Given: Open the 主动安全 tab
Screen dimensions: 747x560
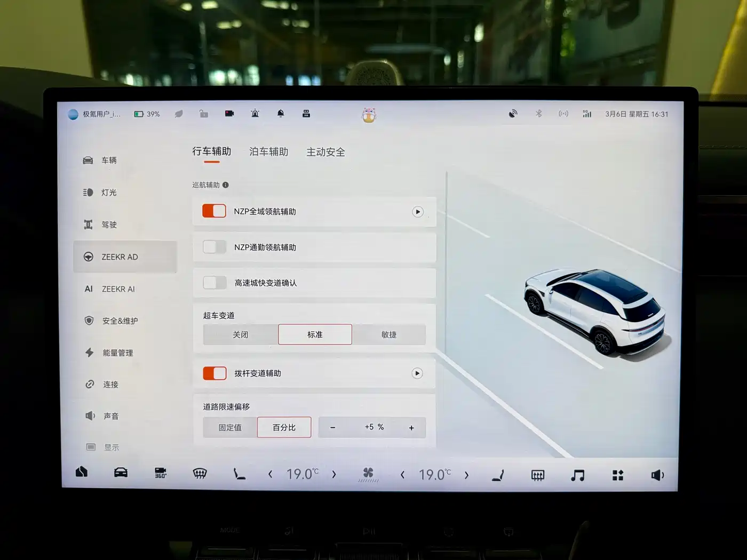Looking at the screenshot, I should (325, 153).
